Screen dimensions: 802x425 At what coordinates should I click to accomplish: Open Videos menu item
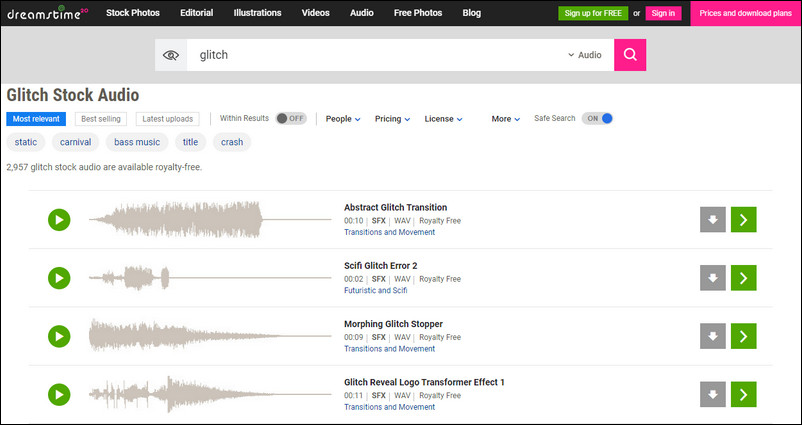coord(316,13)
